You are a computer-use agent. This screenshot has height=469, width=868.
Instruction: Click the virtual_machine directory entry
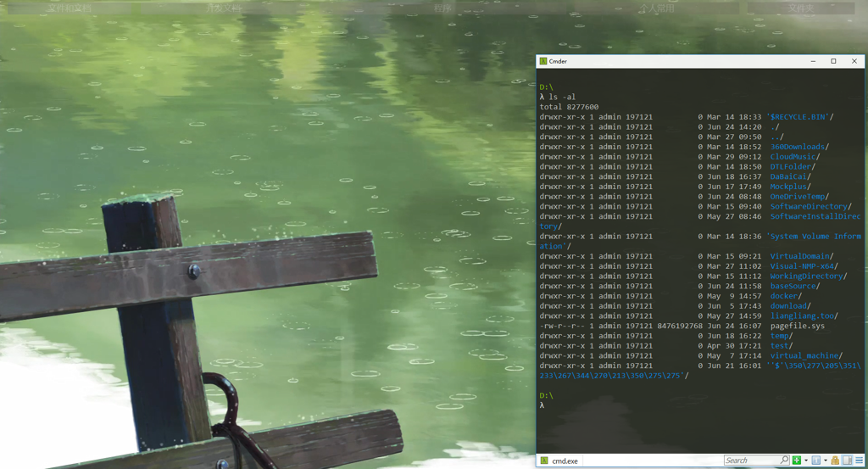tap(805, 356)
